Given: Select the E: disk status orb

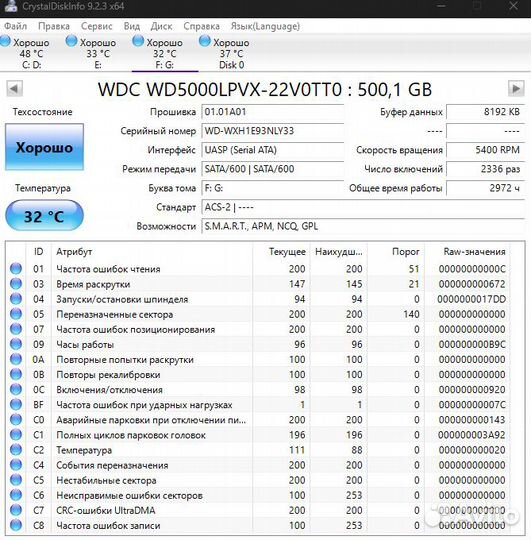Looking at the screenshot, I should click(x=71, y=41).
